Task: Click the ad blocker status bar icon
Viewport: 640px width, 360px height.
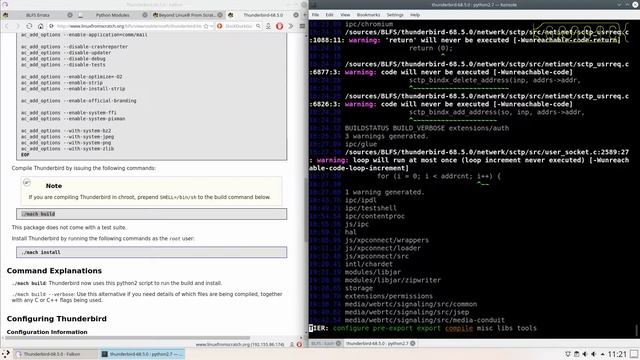Action: coord(299,344)
